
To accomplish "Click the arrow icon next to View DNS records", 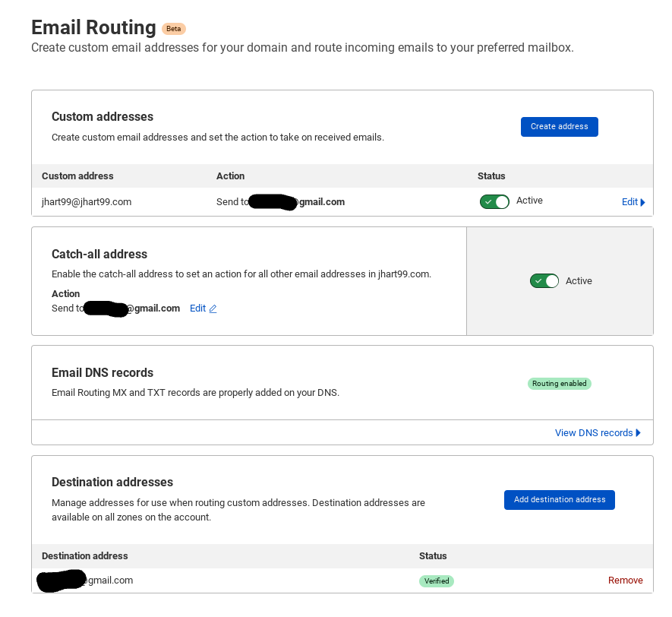I will click(x=639, y=433).
